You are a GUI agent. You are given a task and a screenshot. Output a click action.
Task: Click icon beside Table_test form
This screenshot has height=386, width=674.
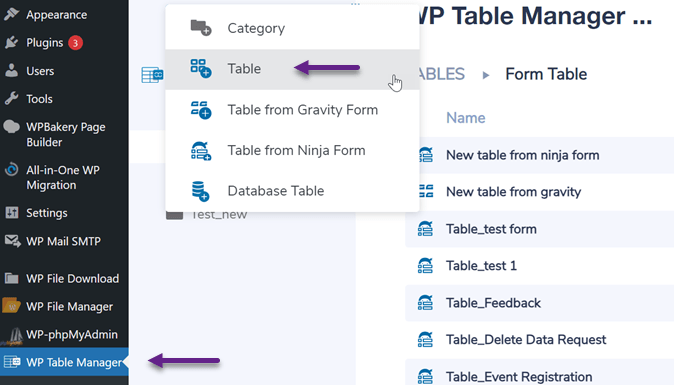[426, 229]
